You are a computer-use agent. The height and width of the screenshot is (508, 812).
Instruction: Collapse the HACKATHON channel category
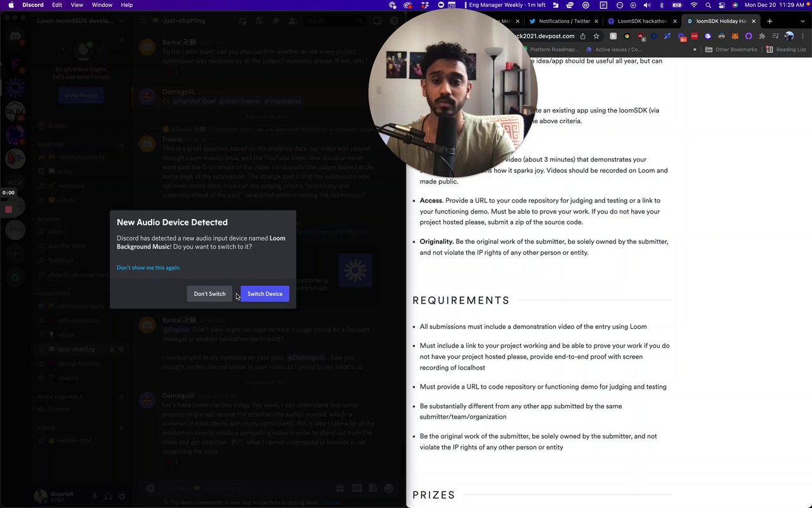point(53,294)
